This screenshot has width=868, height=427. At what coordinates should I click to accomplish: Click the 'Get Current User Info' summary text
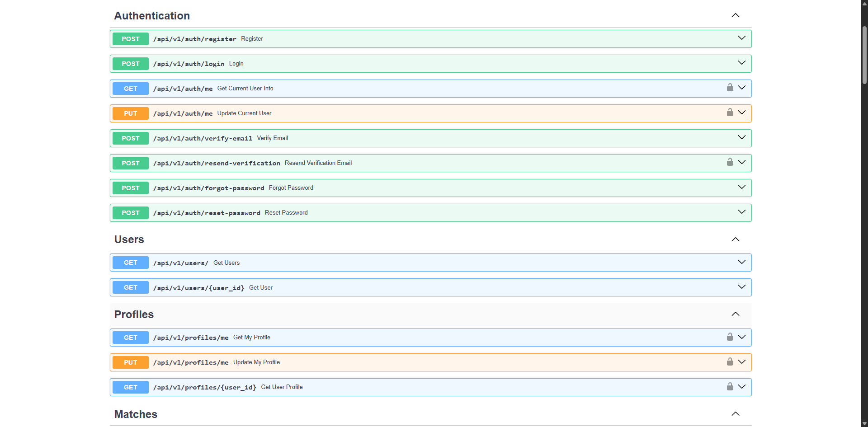coord(245,89)
